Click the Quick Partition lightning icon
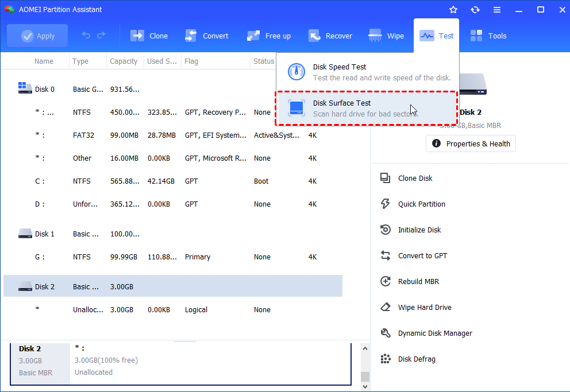Image resolution: width=570 pixels, height=392 pixels. pyautogui.click(x=386, y=204)
